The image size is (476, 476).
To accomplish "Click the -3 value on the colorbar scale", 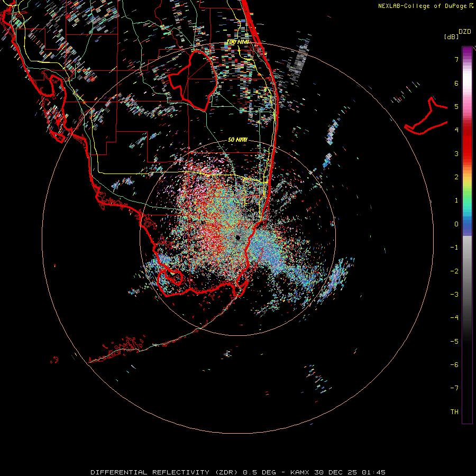I will point(454,295).
